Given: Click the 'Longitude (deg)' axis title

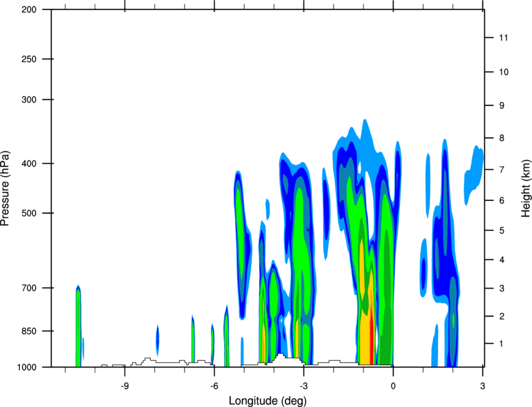Looking at the screenshot, I should click(x=268, y=401).
